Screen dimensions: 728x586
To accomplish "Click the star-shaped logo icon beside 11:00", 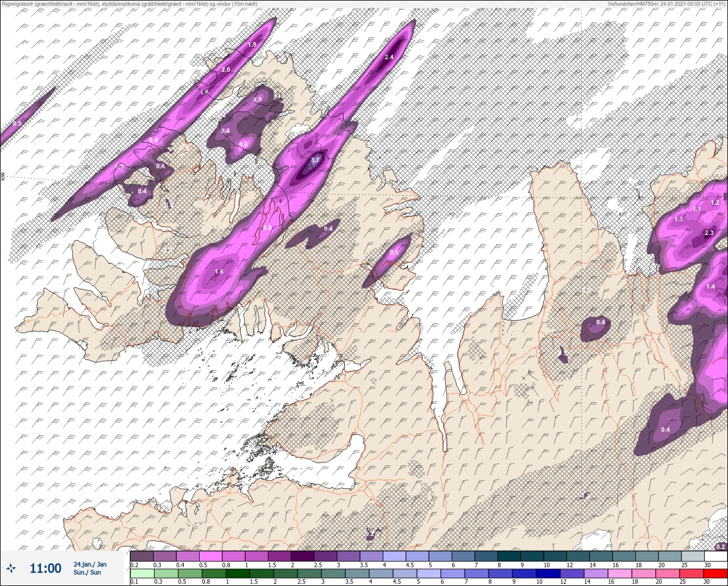I will coord(11,568).
